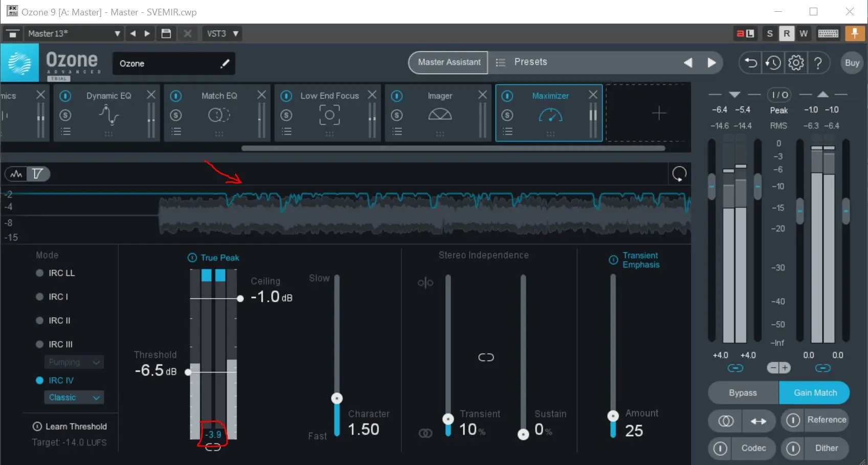Open the help question mark

point(818,63)
